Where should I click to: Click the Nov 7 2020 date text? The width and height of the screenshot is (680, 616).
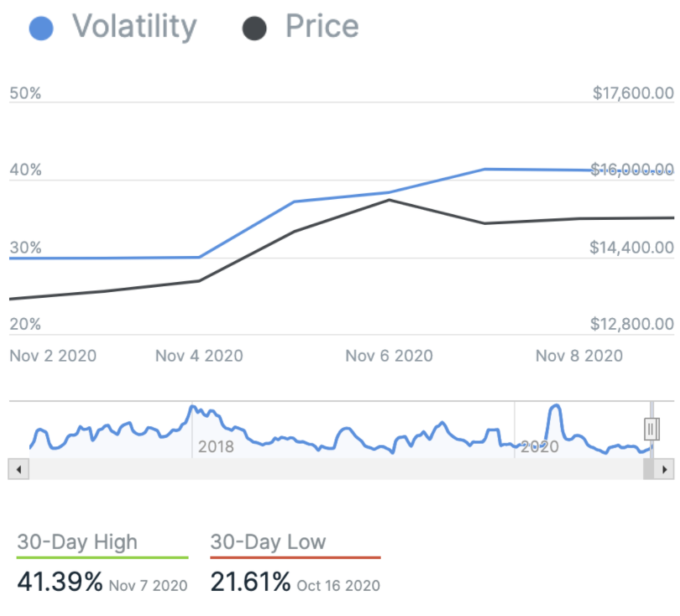click(149, 584)
